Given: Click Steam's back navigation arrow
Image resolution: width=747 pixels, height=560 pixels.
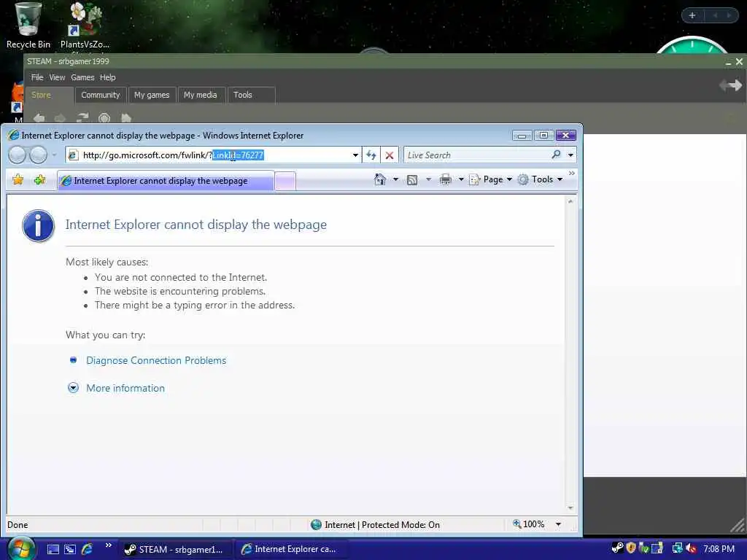Looking at the screenshot, I should [x=39, y=117].
